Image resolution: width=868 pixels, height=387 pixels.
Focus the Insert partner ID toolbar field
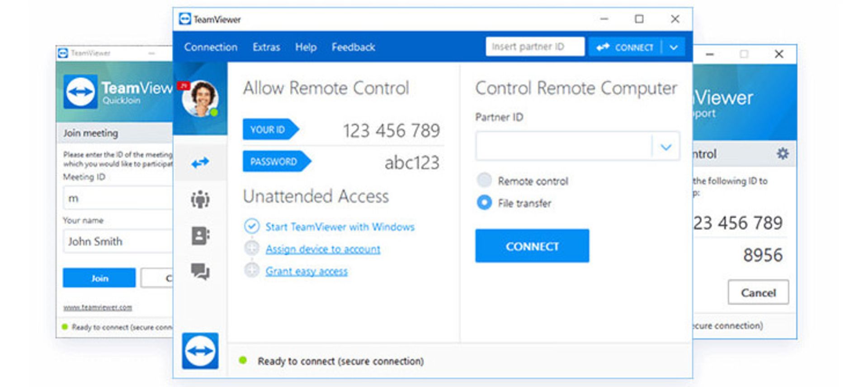(x=534, y=47)
